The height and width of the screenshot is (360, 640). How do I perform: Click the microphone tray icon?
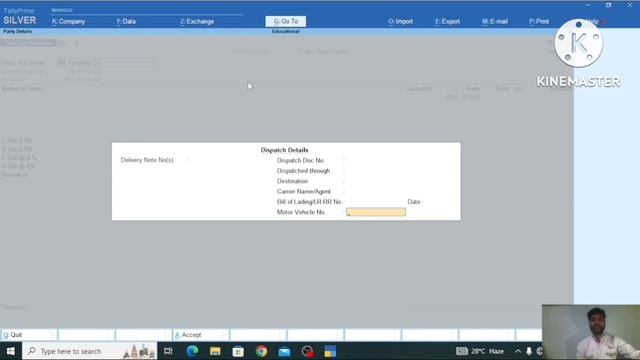pos(529,351)
